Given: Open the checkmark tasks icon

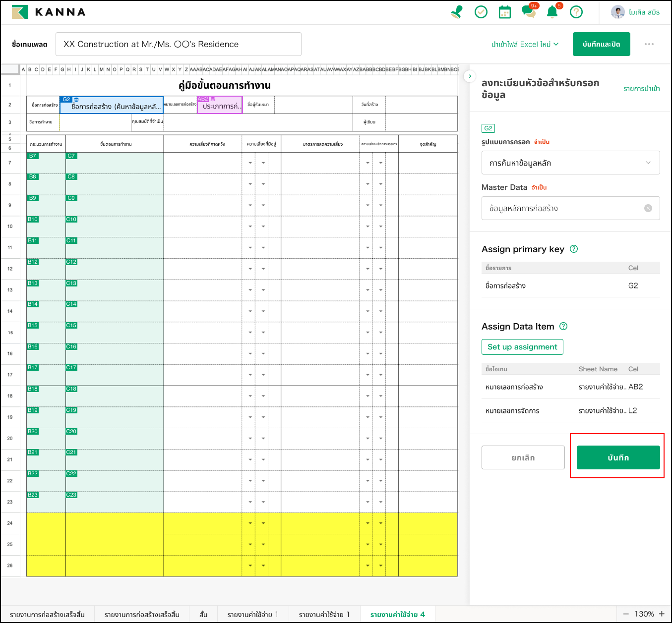Looking at the screenshot, I should point(481,12).
